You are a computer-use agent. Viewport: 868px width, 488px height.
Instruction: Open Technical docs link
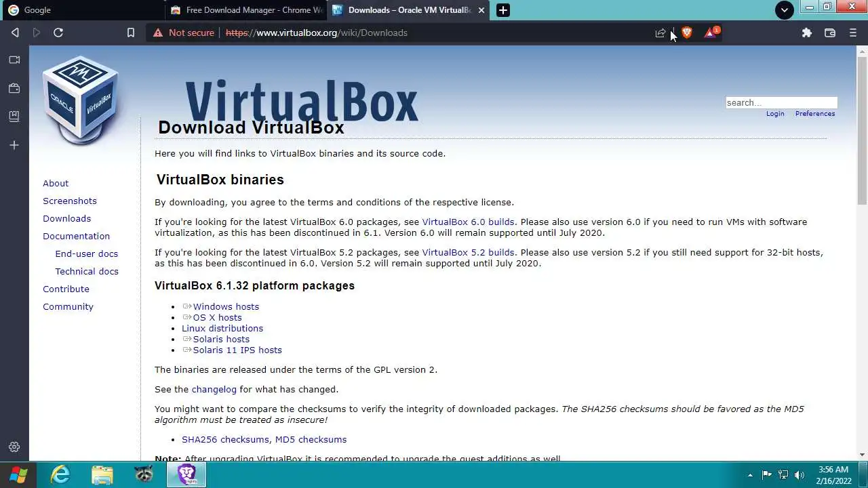(x=87, y=271)
